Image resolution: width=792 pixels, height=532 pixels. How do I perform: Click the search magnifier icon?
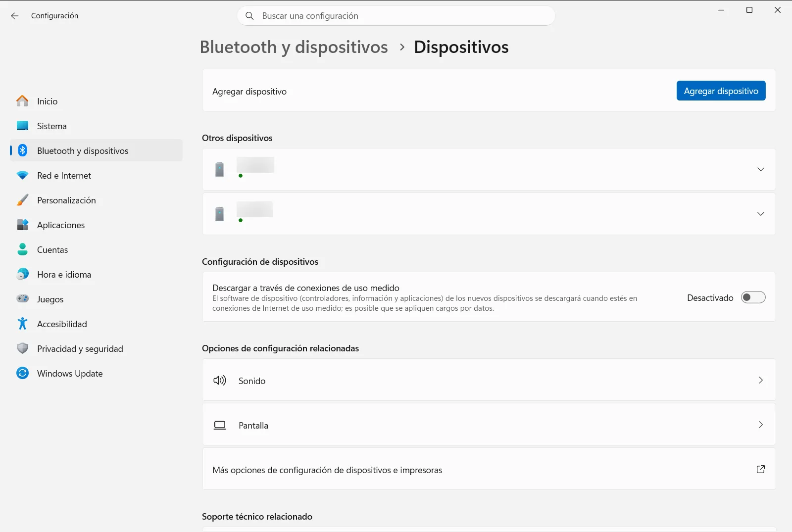pyautogui.click(x=250, y=16)
